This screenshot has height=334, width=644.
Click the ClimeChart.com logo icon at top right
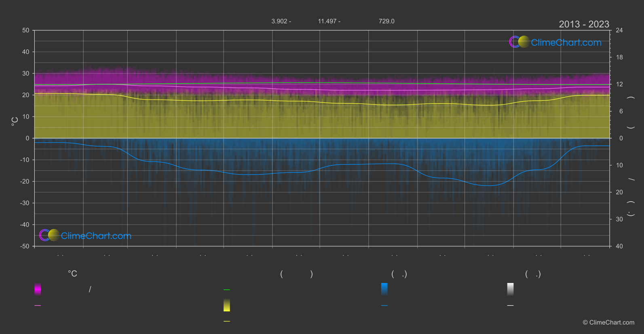519,42
